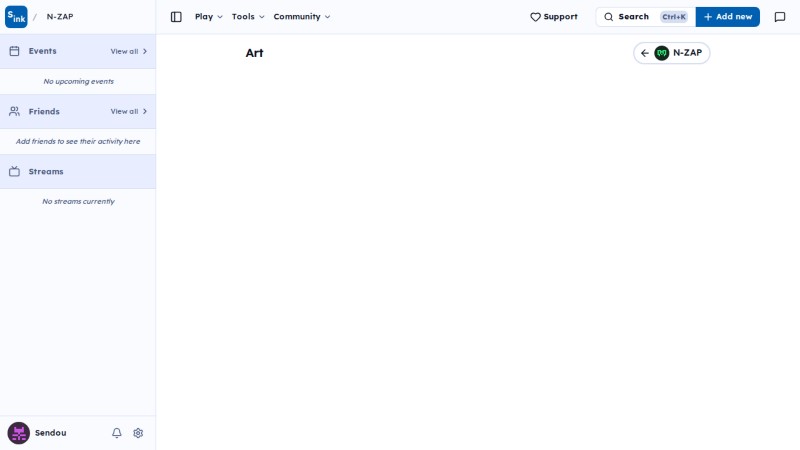Image resolution: width=800 pixels, height=450 pixels.
Task: Click the N-ZAP breadcrumb text
Action: 60,17
